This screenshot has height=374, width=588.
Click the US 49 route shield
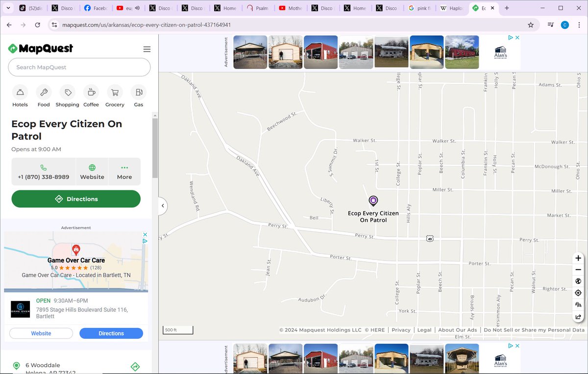click(429, 238)
